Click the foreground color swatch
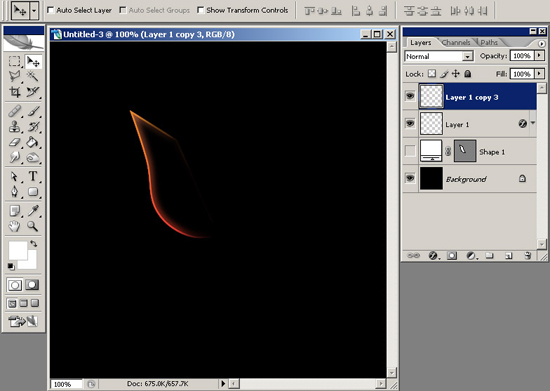This screenshot has height=391, width=550. [18, 250]
